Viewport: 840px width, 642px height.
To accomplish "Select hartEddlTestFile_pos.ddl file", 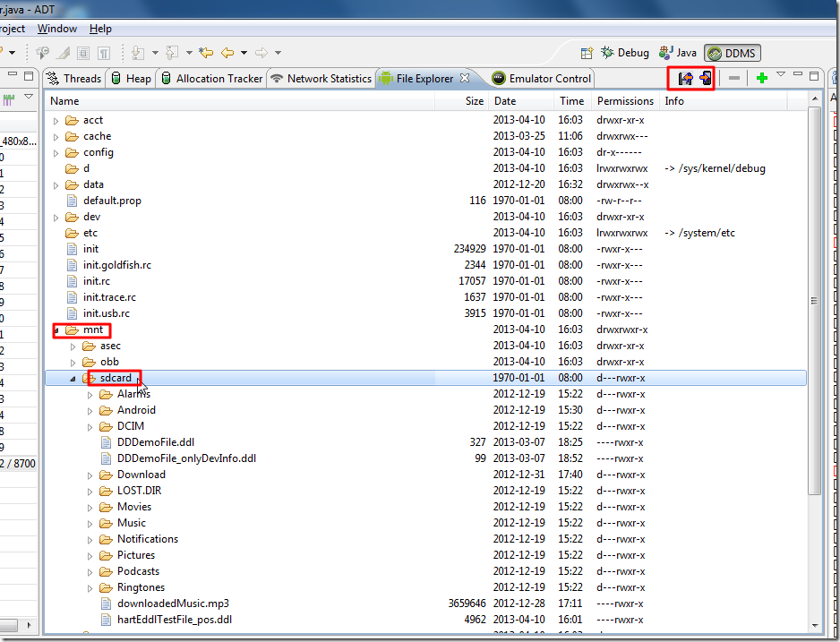I will [x=174, y=620].
